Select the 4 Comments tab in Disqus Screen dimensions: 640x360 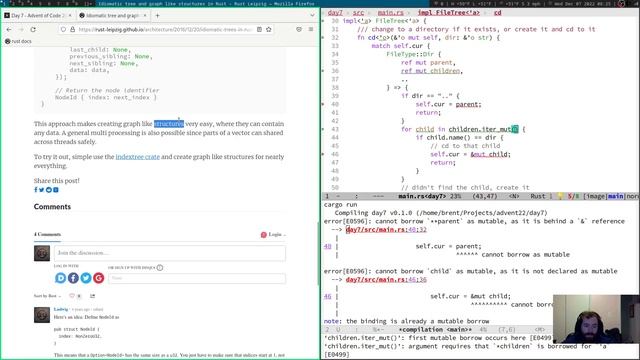47,234
